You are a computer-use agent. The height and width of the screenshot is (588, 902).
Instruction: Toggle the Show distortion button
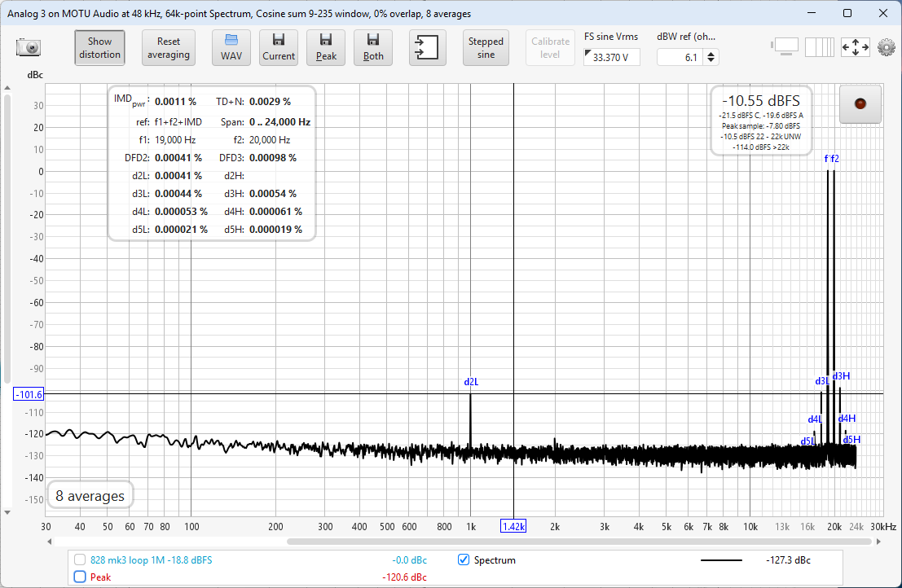pyautogui.click(x=99, y=48)
